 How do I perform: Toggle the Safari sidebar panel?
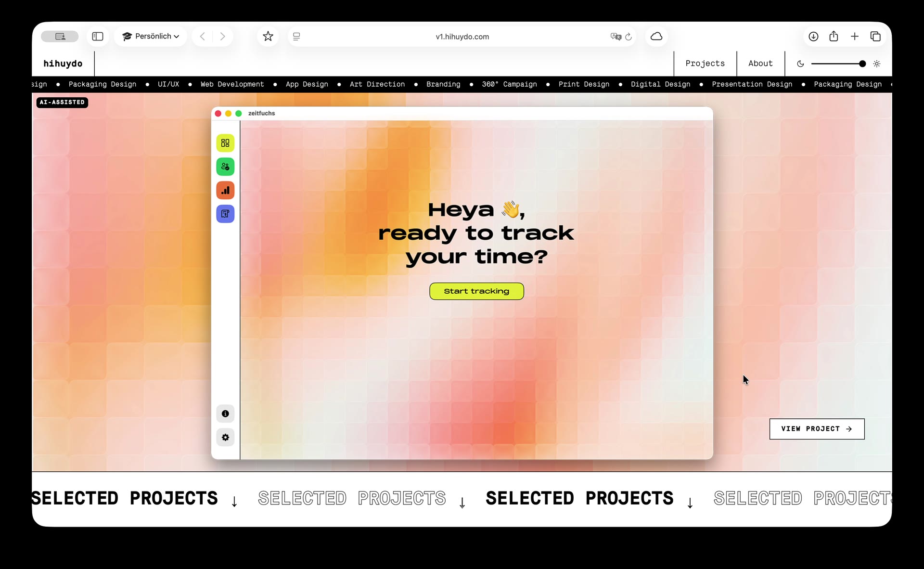(98, 37)
